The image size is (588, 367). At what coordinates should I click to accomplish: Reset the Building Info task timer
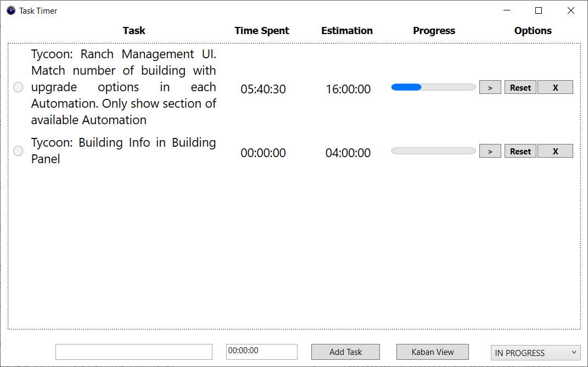[x=520, y=151]
